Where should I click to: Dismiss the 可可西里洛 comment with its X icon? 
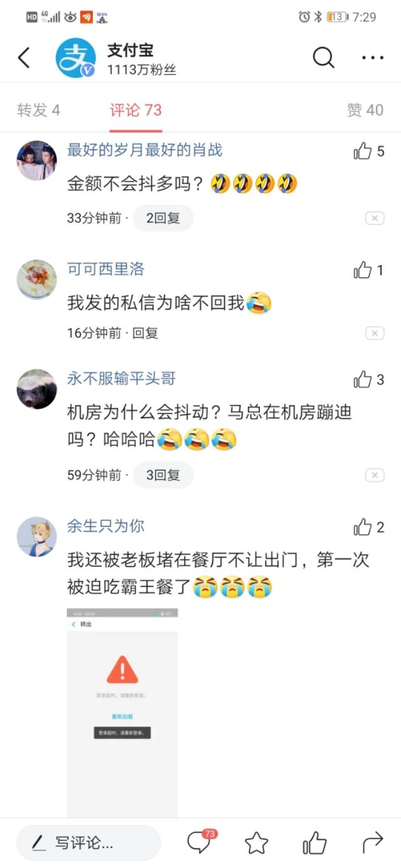point(375,333)
